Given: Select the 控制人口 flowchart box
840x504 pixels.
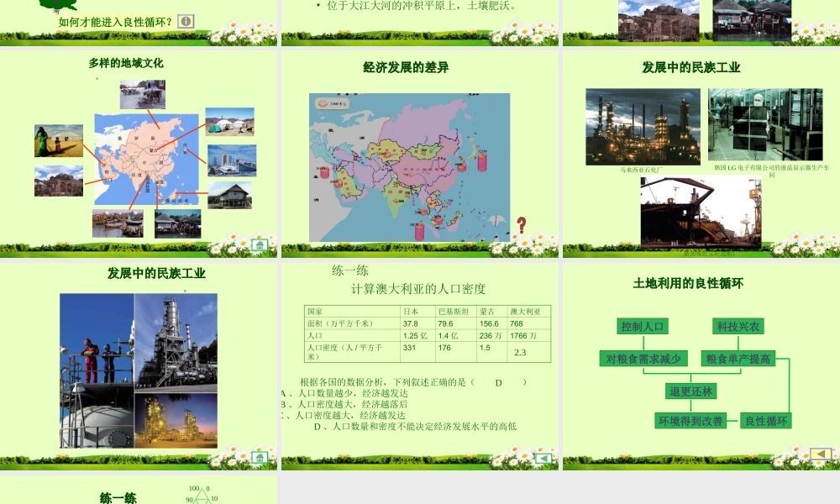Looking at the screenshot, I should (643, 326).
